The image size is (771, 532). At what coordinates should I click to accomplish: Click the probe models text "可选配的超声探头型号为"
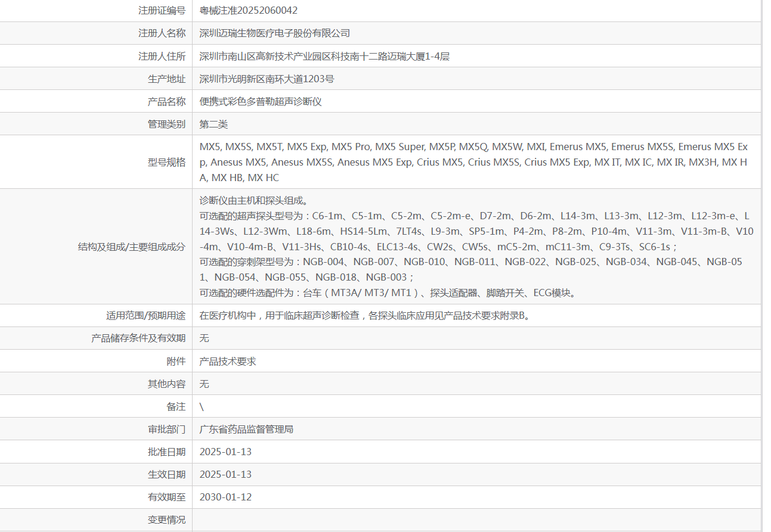point(476,231)
